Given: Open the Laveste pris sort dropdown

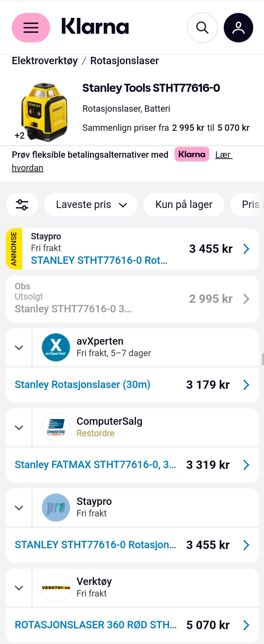Looking at the screenshot, I should tap(91, 205).
